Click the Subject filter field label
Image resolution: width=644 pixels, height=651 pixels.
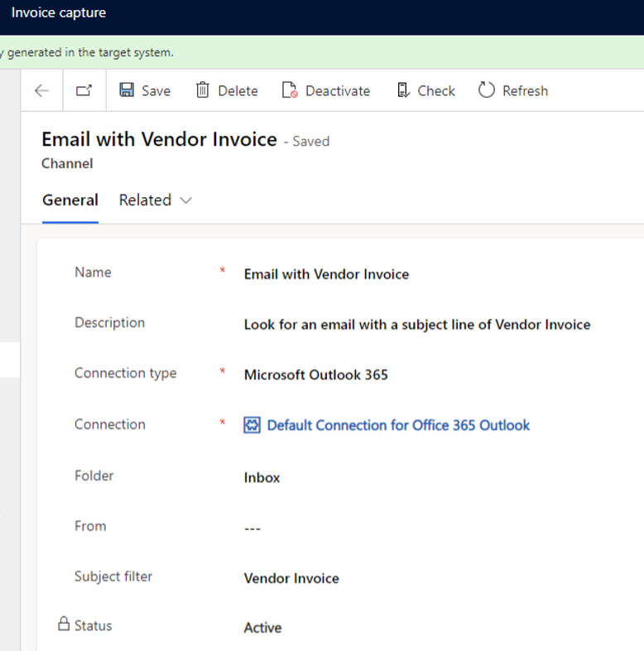point(113,576)
